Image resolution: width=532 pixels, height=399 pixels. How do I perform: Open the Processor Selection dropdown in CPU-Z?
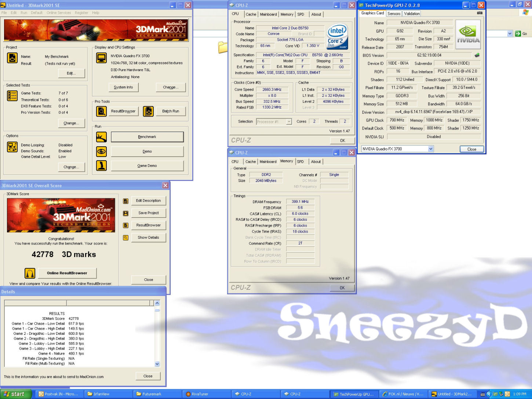[289, 122]
